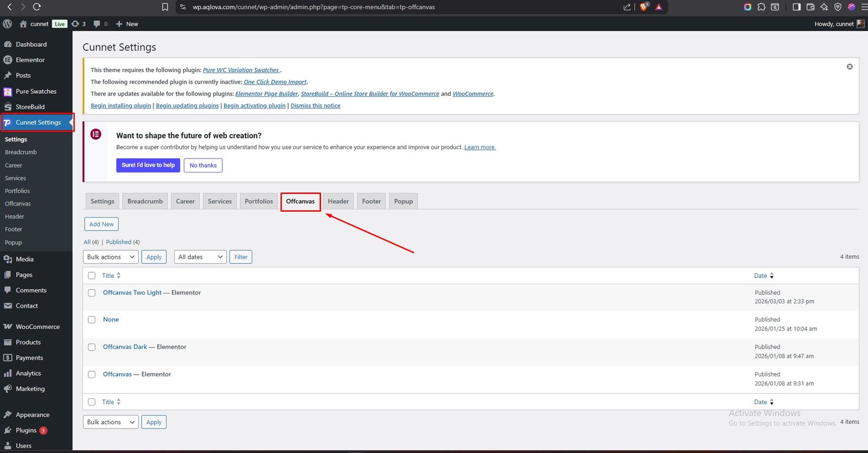Viewport: 868px width, 453px height.
Task: Open WooCommerce in the admin sidebar
Action: [x=37, y=327]
